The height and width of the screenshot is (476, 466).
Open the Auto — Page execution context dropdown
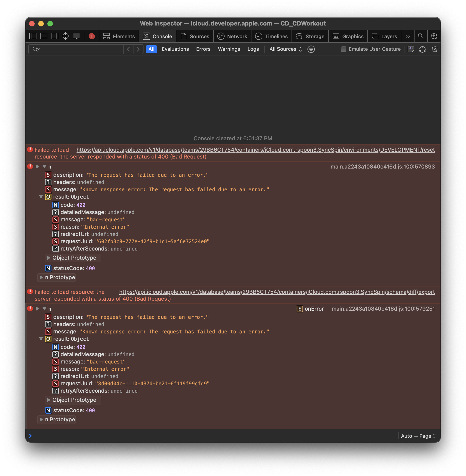[418, 436]
